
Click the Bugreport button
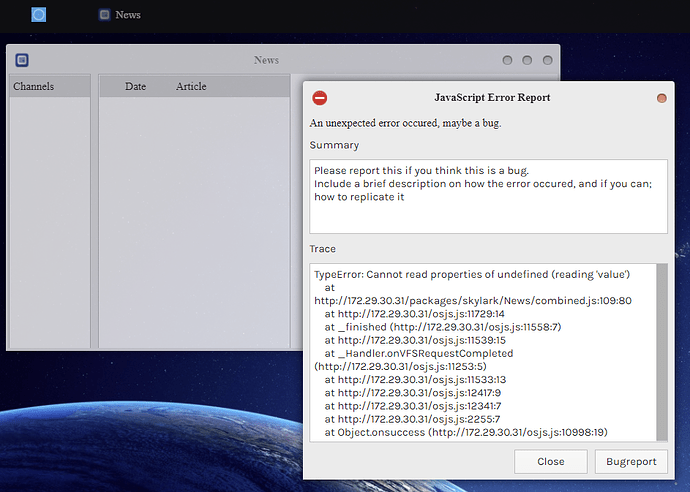tap(631, 462)
